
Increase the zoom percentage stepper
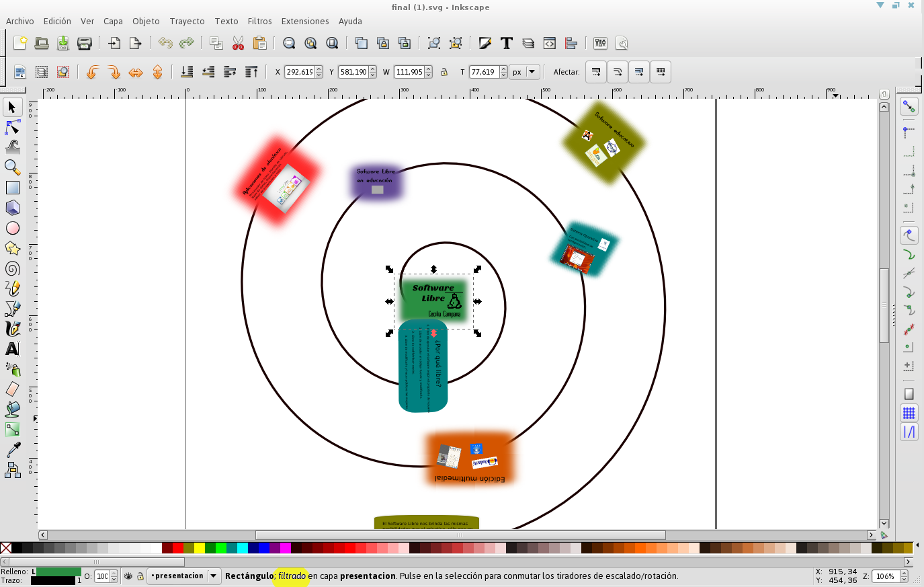pos(904,573)
